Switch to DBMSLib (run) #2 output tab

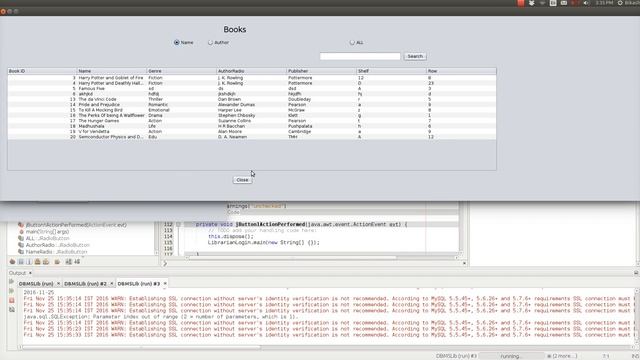pyautogui.click(x=85, y=284)
